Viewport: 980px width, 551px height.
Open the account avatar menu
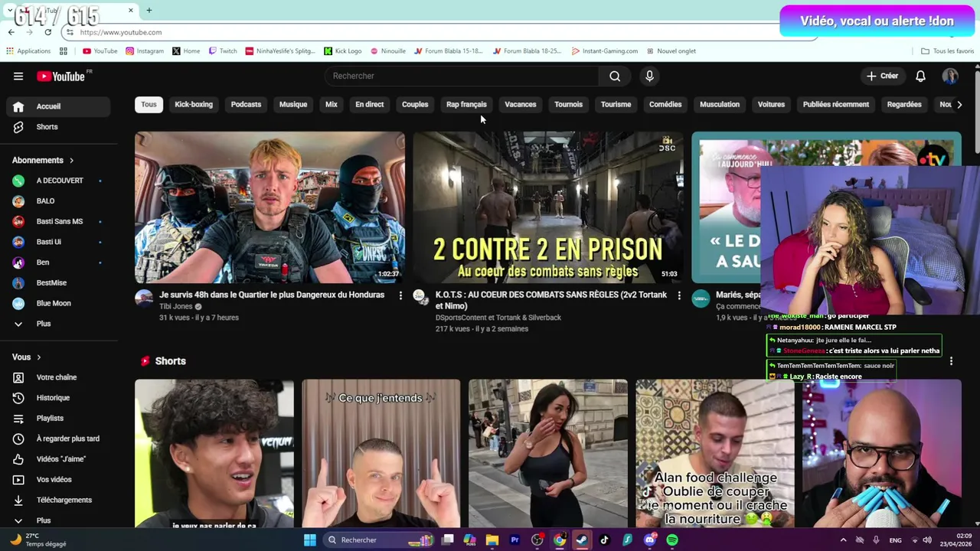[x=950, y=76]
